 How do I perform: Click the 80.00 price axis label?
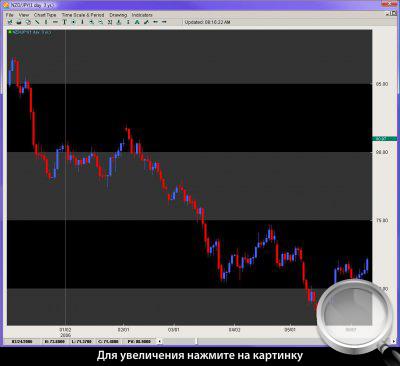point(382,152)
